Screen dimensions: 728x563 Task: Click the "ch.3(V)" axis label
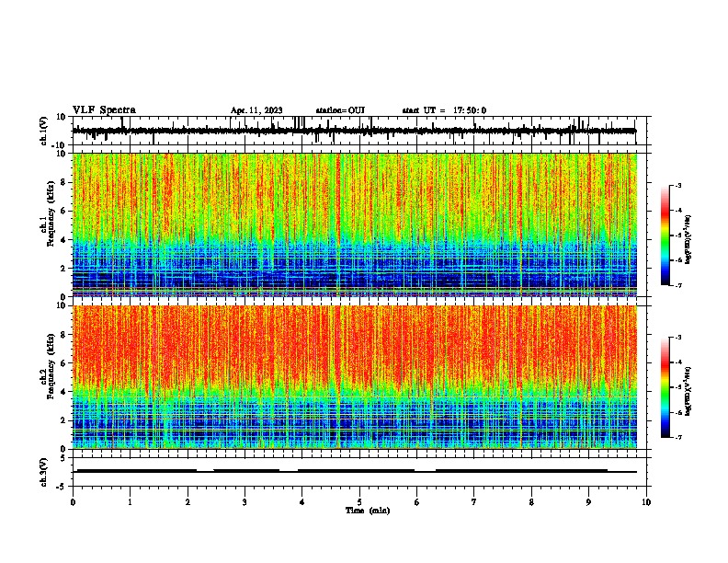(44, 472)
